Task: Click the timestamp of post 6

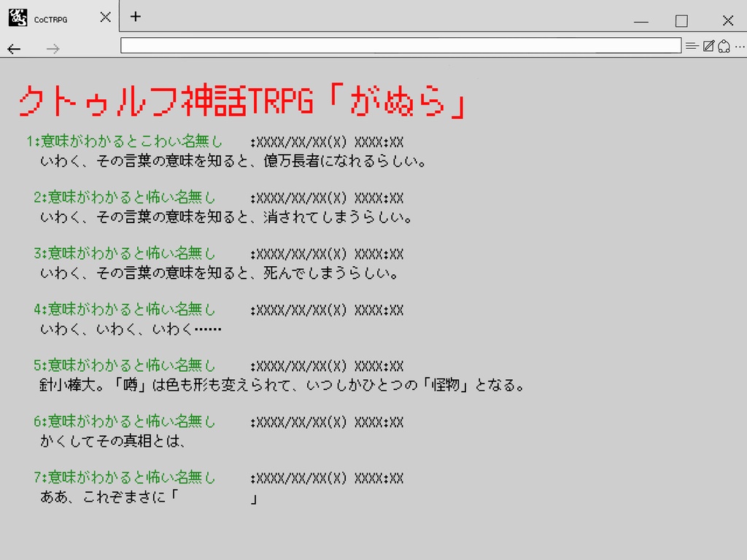Action: coord(327,422)
